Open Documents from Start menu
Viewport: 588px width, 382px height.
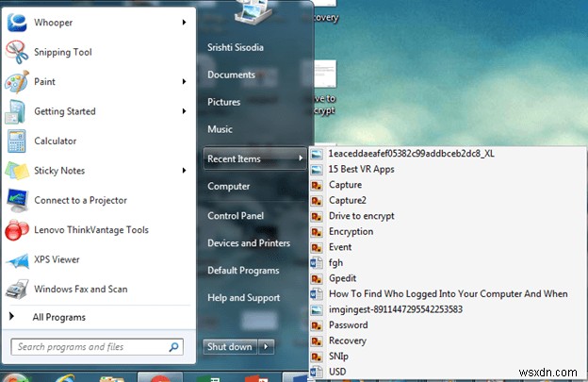(x=232, y=75)
